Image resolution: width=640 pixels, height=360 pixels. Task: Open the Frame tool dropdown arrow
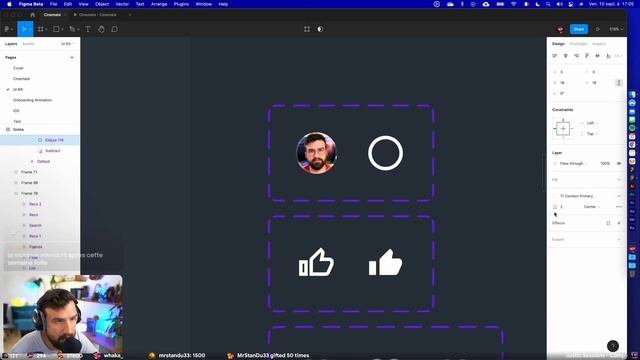47,29
